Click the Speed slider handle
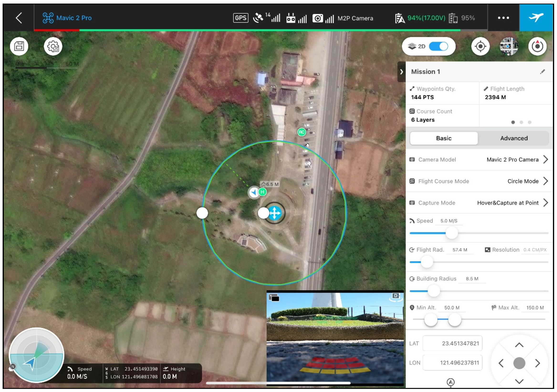This screenshot has height=392, width=557. (x=452, y=233)
